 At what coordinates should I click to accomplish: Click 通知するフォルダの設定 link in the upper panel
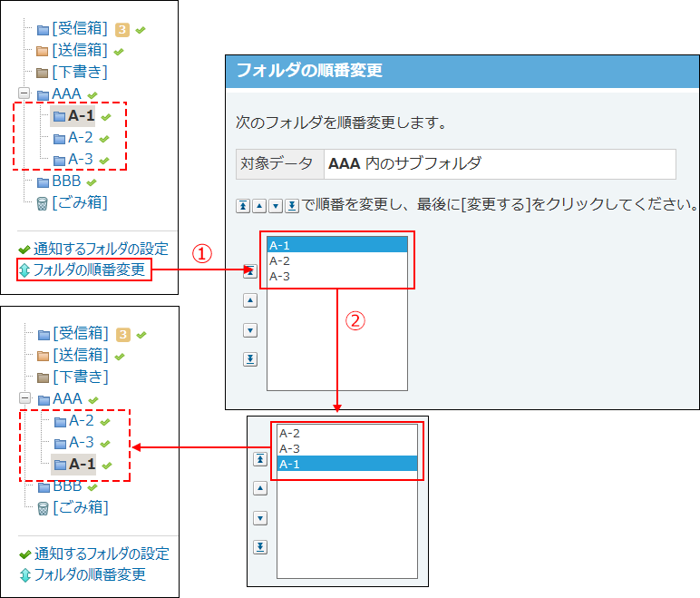(x=101, y=249)
